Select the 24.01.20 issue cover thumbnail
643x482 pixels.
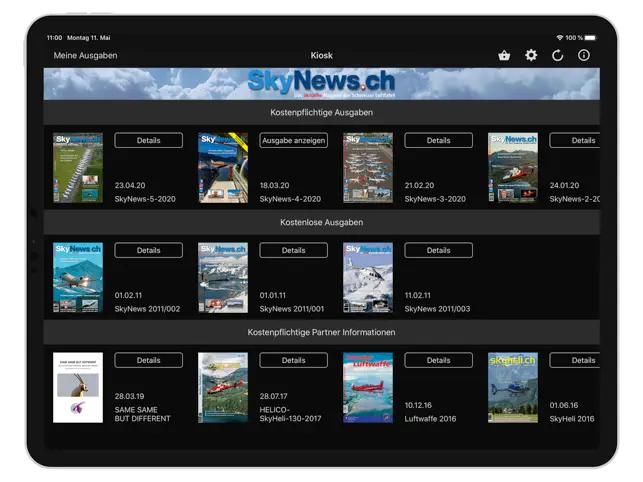click(x=513, y=167)
